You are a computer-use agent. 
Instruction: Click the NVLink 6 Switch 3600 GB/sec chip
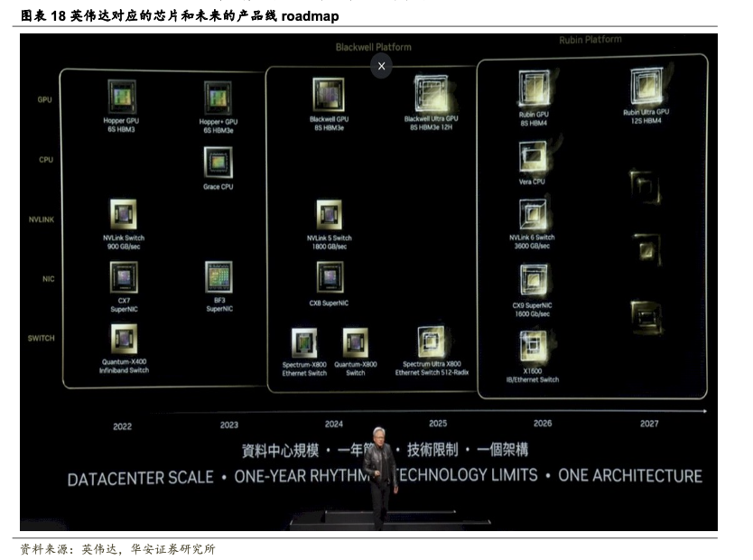coord(533,214)
